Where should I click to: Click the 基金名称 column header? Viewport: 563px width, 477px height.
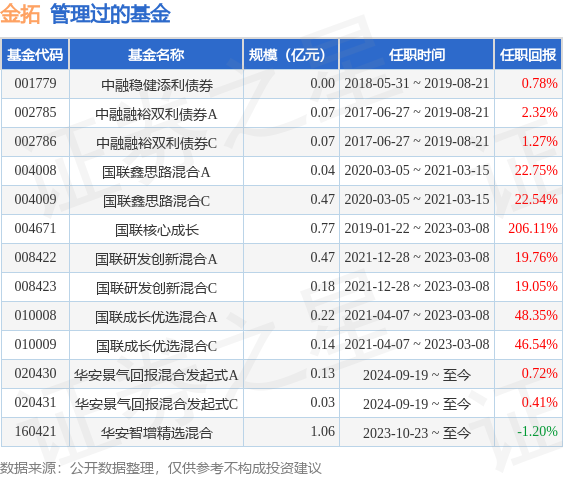click(x=156, y=55)
